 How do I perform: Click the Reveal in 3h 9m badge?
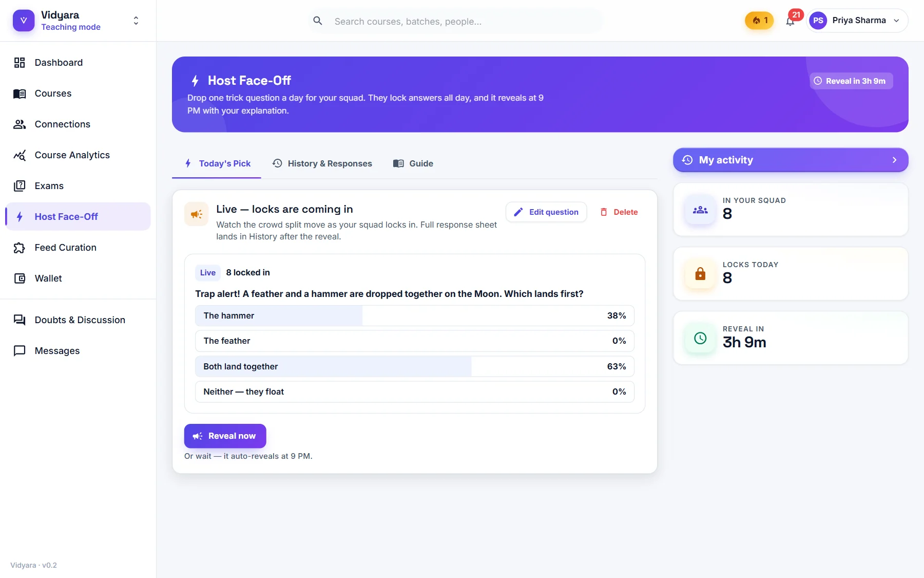(x=851, y=81)
